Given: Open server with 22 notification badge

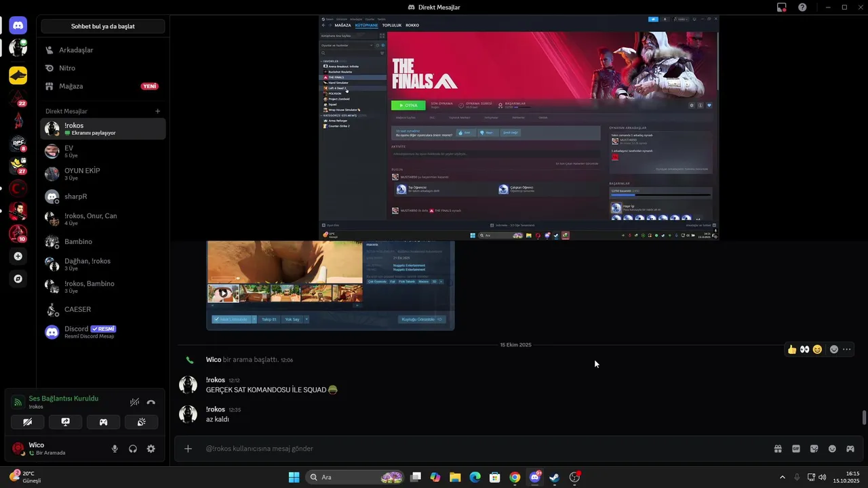Looking at the screenshot, I should pyautogui.click(x=18, y=98).
